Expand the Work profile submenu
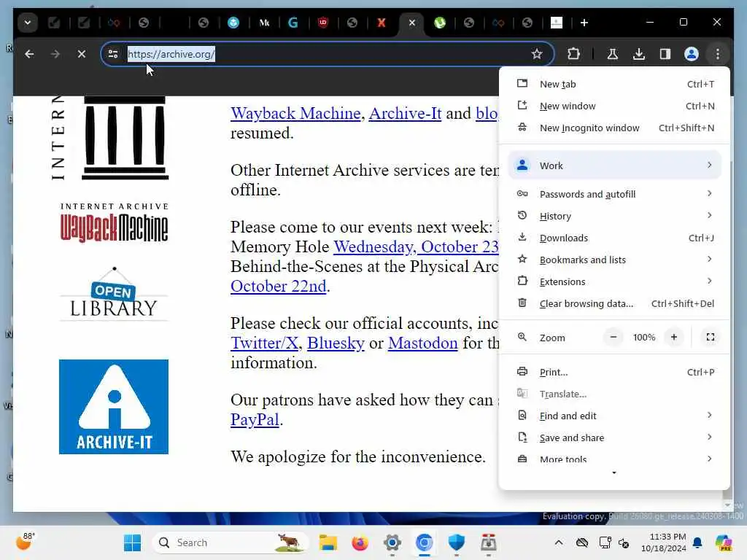The image size is (747, 560). click(614, 166)
